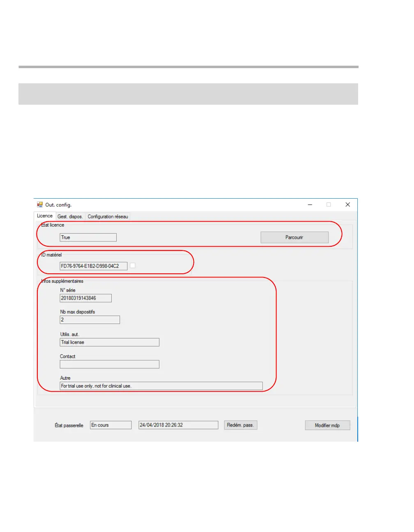Click the Redém. pass. button
The image size is (414, 532).
coord(241,425)
